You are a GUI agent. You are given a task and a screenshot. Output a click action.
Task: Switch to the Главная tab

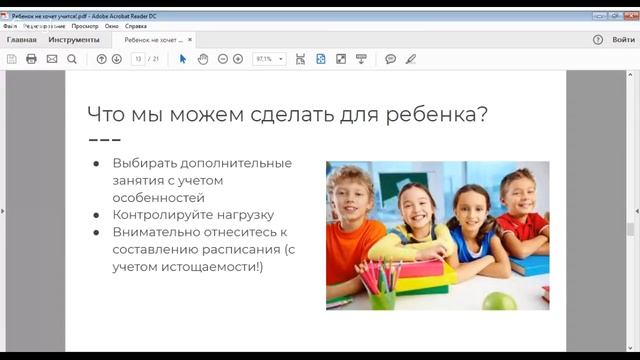22,40
